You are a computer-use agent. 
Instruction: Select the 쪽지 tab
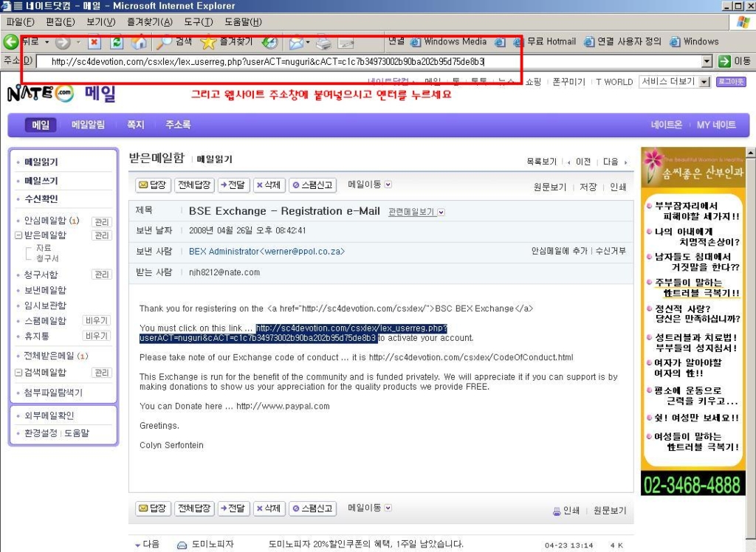[136, 125]
